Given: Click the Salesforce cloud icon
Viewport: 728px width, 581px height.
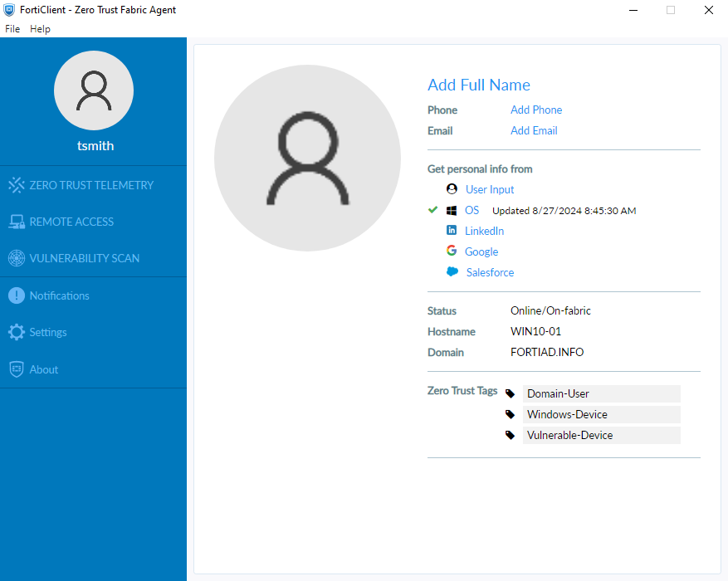Looking at the screenshot, I should 452,272.
